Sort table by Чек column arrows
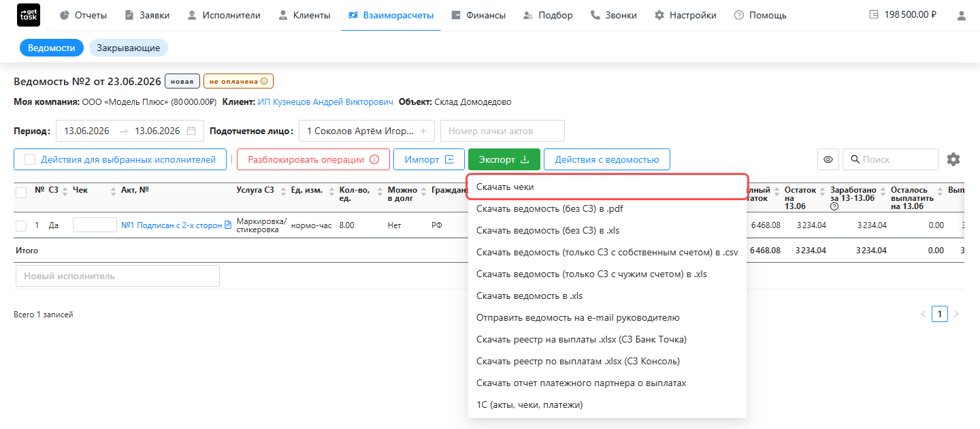The width and height of the screenshot is (980, 429). tap(113, 191)
